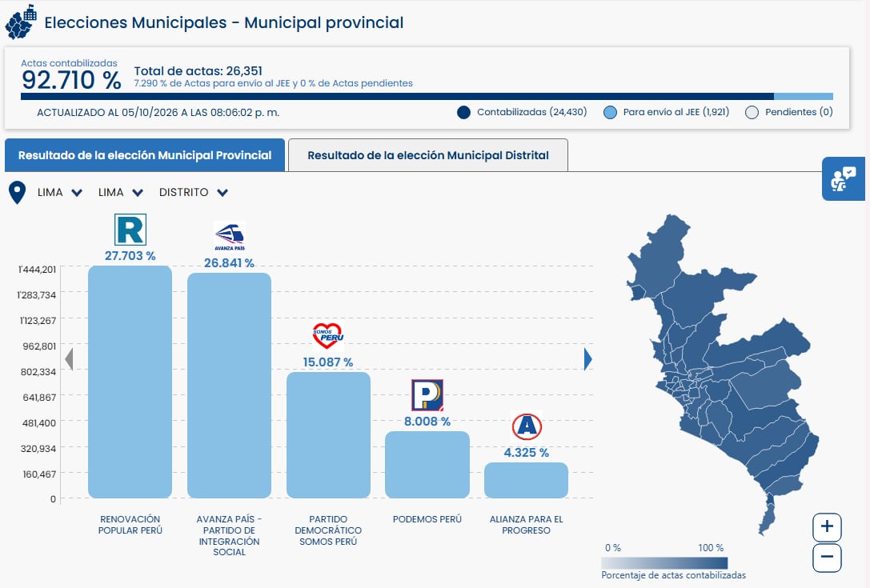This screenshot has height=588, width=870.
Task: Switch to Resultado de la elección Municipal Distrital tab
Action: point(427,155)
